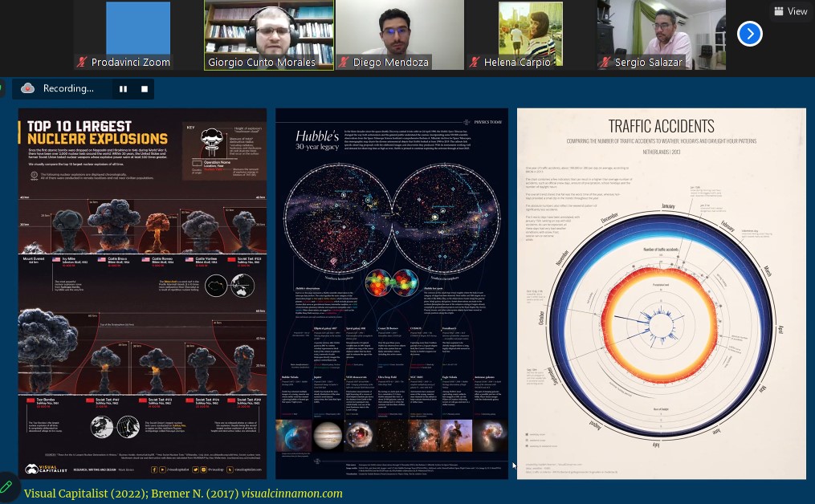This screenshot has height=504, width=815.
Task: Select Giorgio Cunto Morales's video tile
Action: pos(269,35)
